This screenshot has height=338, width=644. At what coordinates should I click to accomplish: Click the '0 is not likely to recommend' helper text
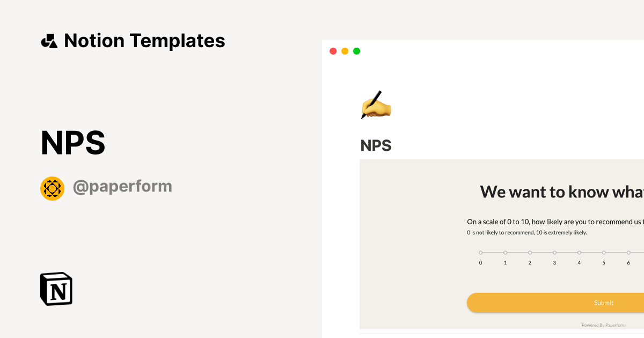(x=527, y=232)
